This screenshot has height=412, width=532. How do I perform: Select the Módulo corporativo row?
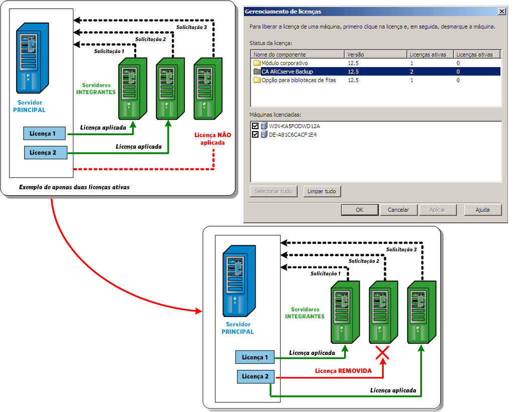376,63
